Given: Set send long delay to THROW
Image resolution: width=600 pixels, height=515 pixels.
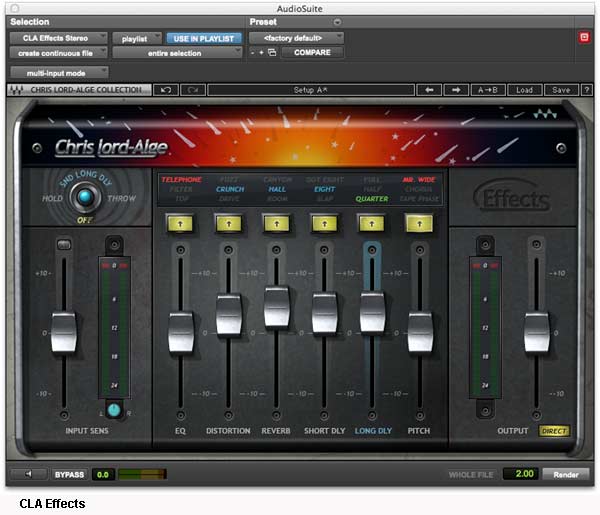Looking at the screenshot, I should [x=122, y=198].
